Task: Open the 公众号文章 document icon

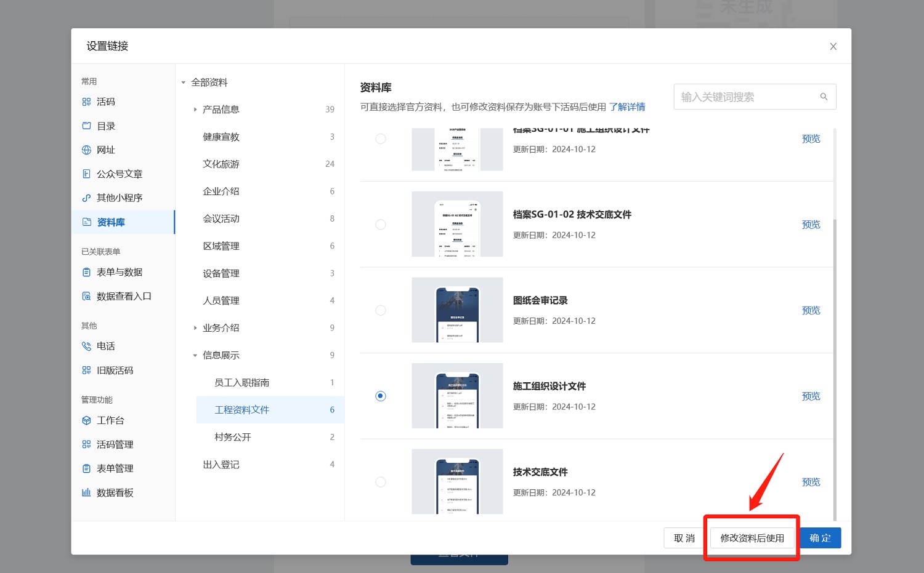Action: tap(86, 174)
